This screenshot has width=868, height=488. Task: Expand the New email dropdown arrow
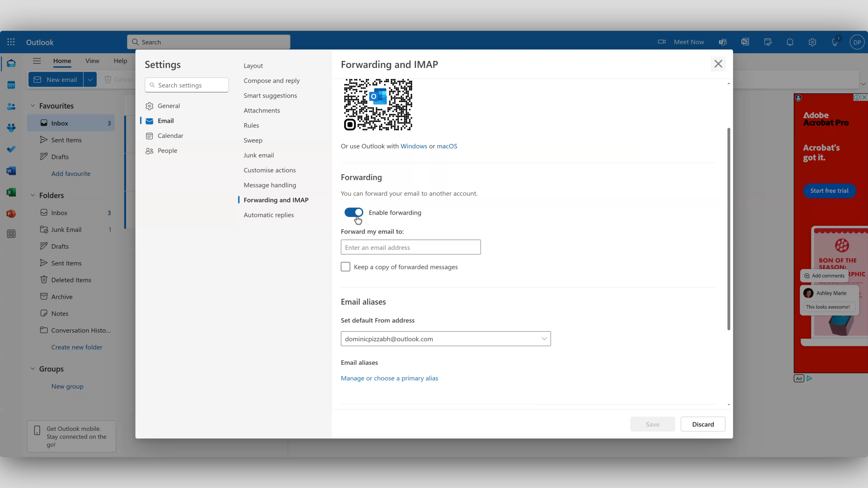coord(90,80)
